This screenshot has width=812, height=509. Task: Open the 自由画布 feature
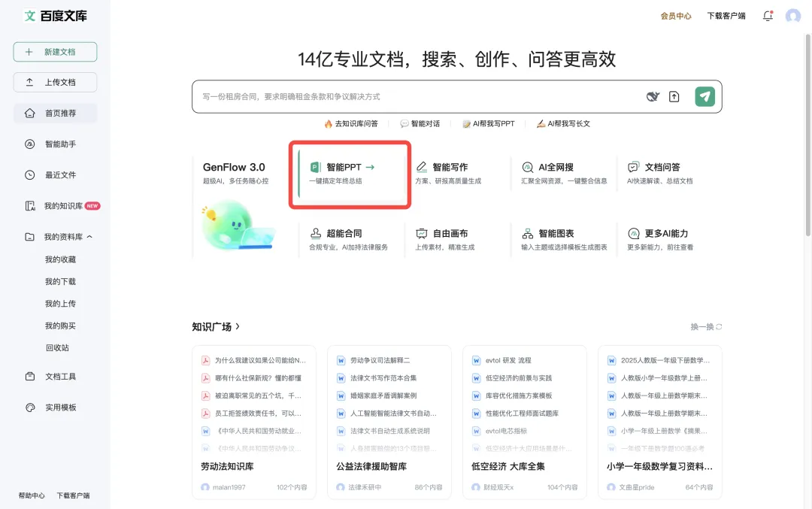click(x=445, y=240)
